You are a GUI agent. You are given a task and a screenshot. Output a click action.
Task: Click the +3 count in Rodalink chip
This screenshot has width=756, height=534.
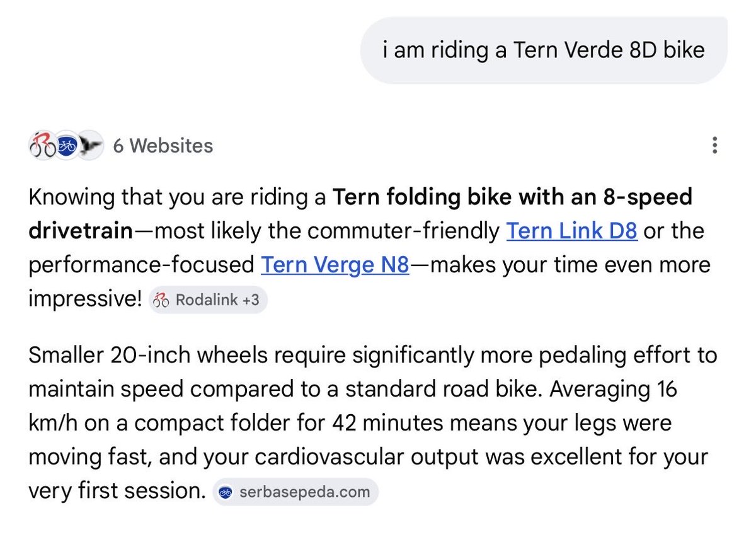[x=250, y=301]
